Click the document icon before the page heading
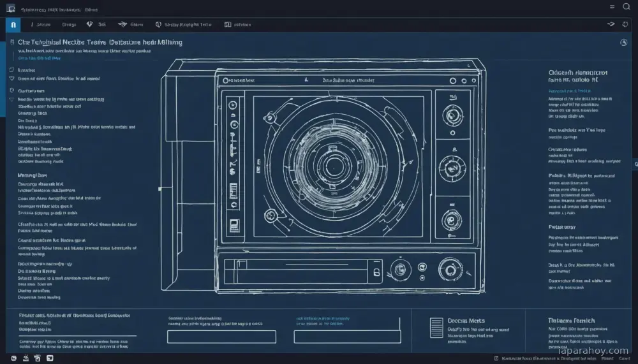Image resolution: width=638 pixels, height=364 pixels. point(12,42)
